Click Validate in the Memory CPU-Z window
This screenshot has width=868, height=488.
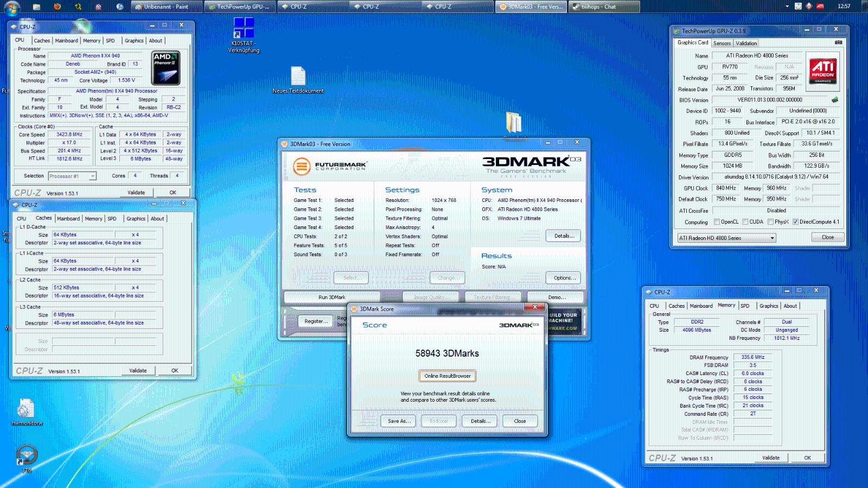(770, 458)
